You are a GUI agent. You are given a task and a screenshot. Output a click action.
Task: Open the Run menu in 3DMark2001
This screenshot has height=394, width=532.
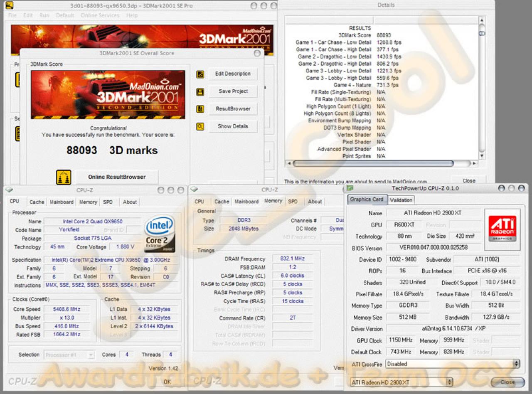[44, 15]
